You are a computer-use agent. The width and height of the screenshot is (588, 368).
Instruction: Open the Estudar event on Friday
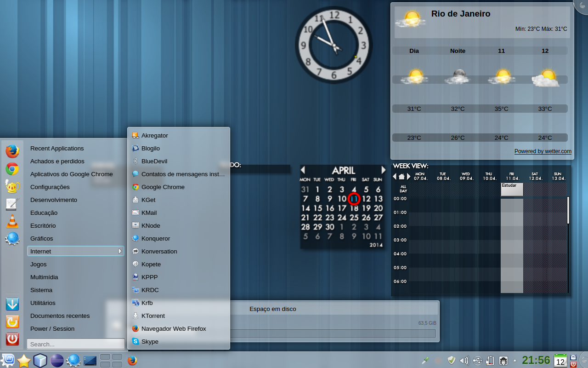click(512, 190)
